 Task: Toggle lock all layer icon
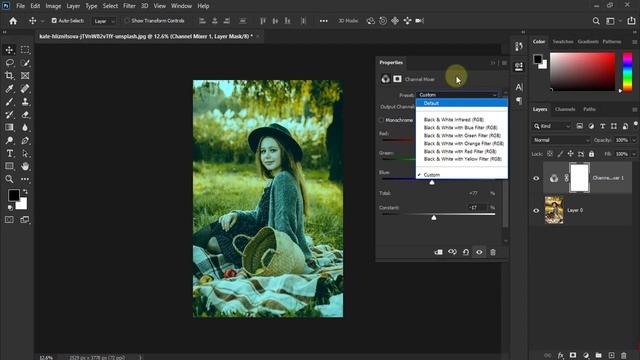591,154
